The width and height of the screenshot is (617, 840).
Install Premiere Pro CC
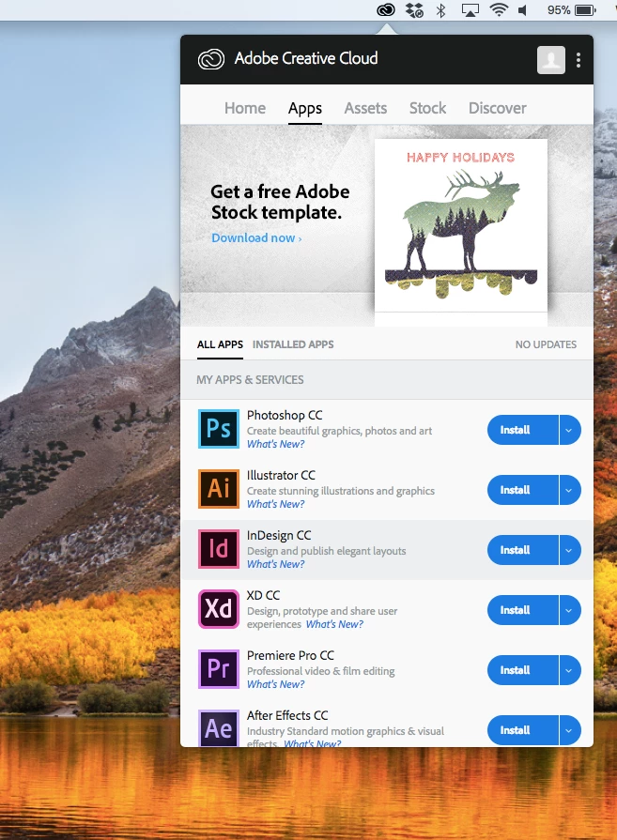(x=523, y=669)
